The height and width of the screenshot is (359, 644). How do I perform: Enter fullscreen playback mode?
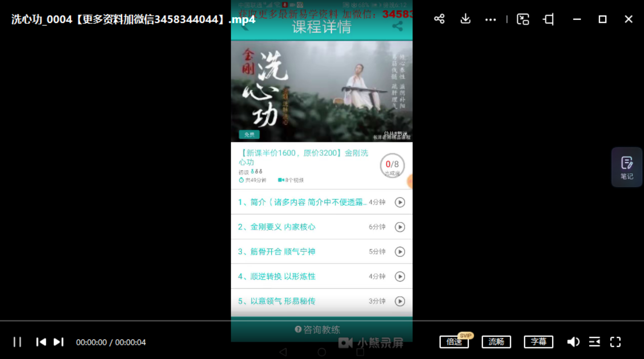point(615,341)
